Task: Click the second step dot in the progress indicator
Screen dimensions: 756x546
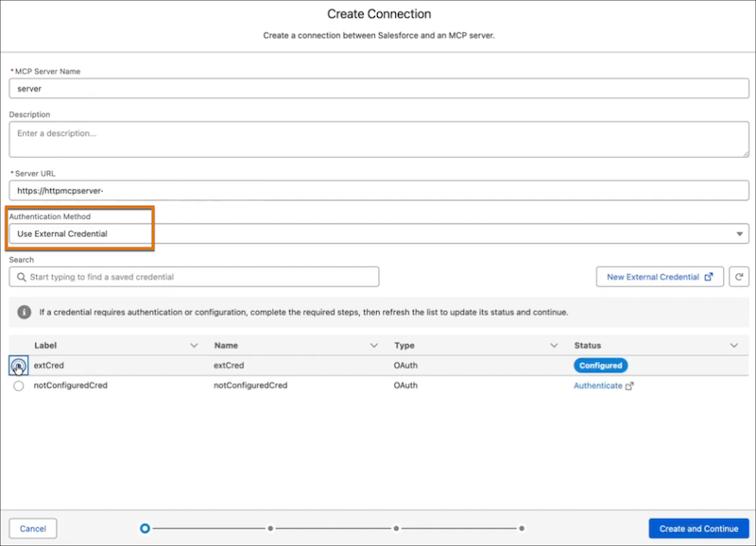Action: click(270, 529)
